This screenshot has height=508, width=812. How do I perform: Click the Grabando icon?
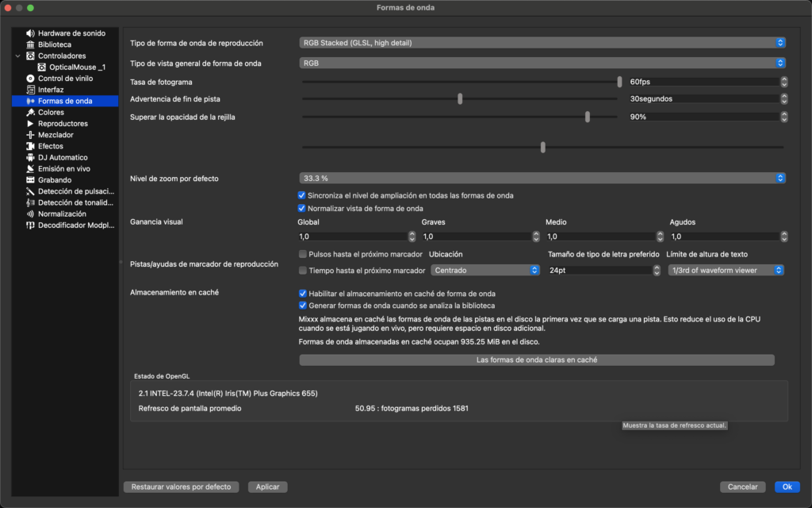(x=30, y=180)
